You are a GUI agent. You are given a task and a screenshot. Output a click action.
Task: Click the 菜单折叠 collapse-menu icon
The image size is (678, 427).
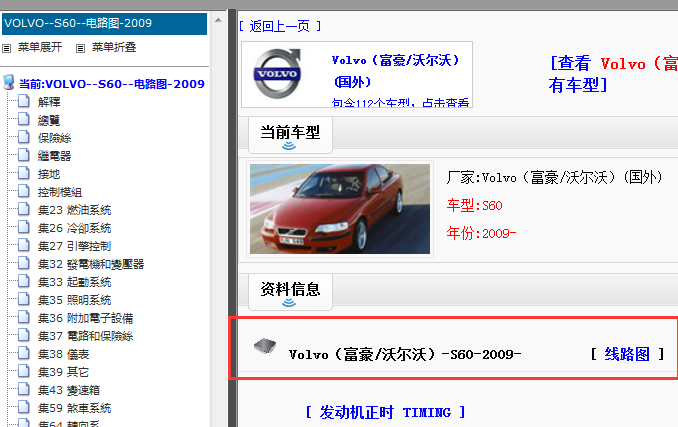[80, 48]
